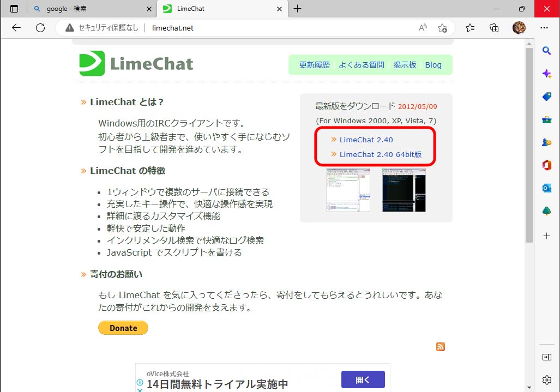Image resolution: width=560 pixels, height=392 pixels.
Task: Download LimeChat 2.40 64bit版
Action: pos(381,155)
